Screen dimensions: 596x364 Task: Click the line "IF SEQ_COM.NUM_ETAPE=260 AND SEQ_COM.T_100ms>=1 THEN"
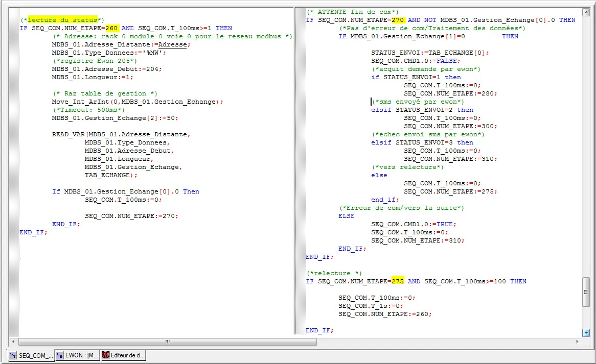(126, 28)
